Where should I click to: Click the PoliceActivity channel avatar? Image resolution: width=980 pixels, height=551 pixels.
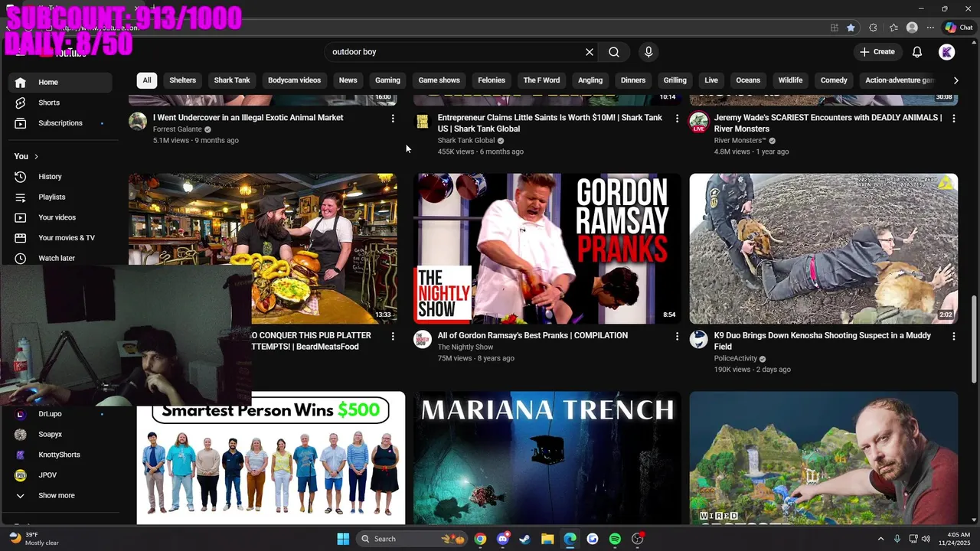pos(698,339)
